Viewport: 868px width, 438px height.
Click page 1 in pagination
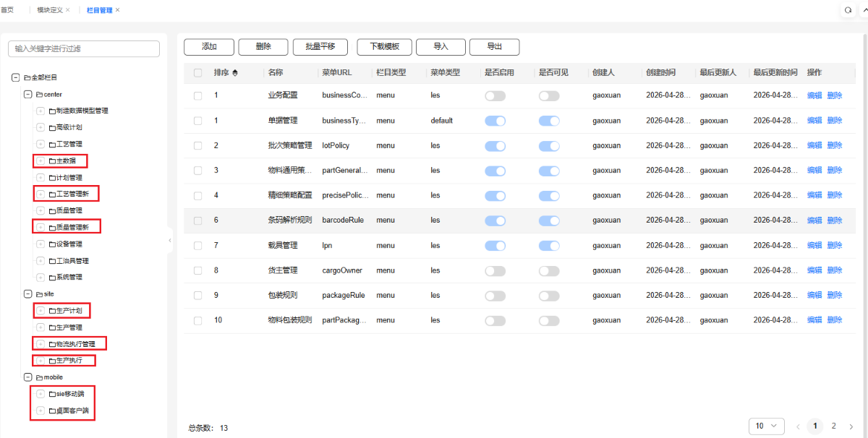tap(815, 426)
